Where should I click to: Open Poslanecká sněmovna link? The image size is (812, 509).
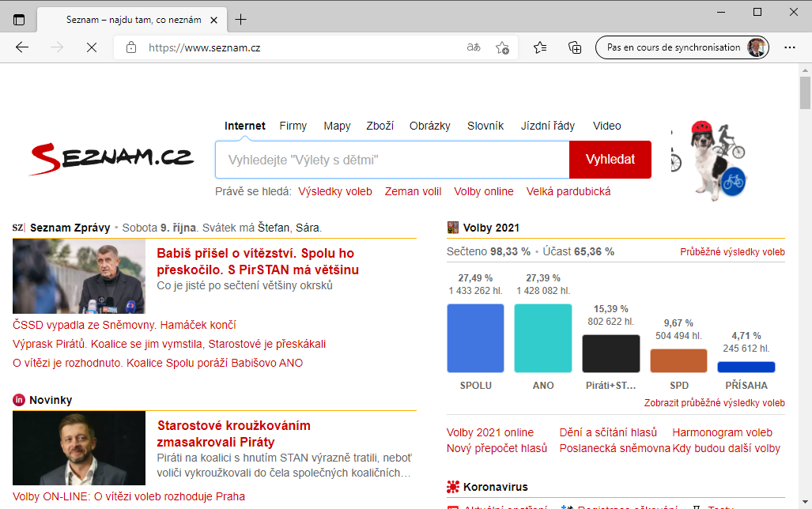(614, 448)
